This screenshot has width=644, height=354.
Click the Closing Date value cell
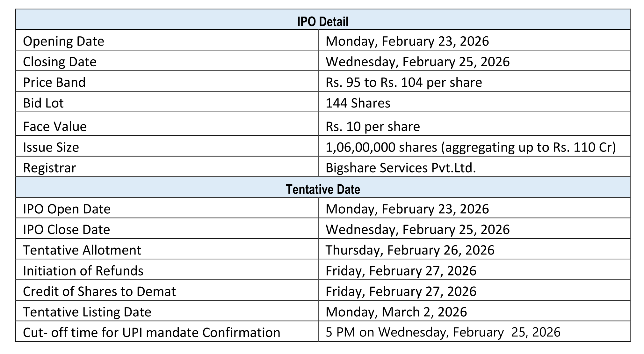pyautogui.click(x=417, y=62)
